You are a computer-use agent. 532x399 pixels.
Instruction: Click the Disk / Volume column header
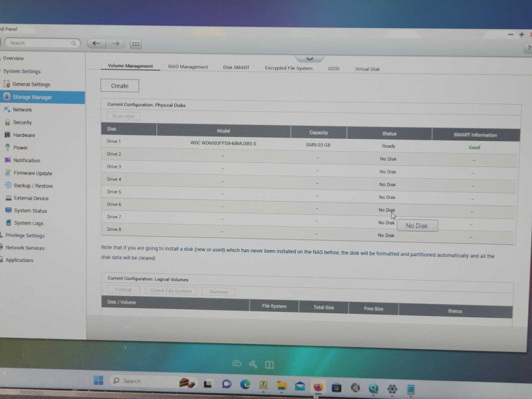coord(175,303)
